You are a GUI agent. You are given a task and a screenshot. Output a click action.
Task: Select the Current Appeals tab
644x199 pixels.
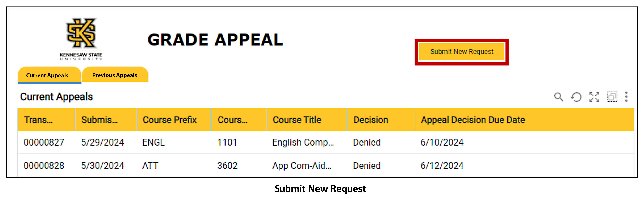click(x=47, y=75)
